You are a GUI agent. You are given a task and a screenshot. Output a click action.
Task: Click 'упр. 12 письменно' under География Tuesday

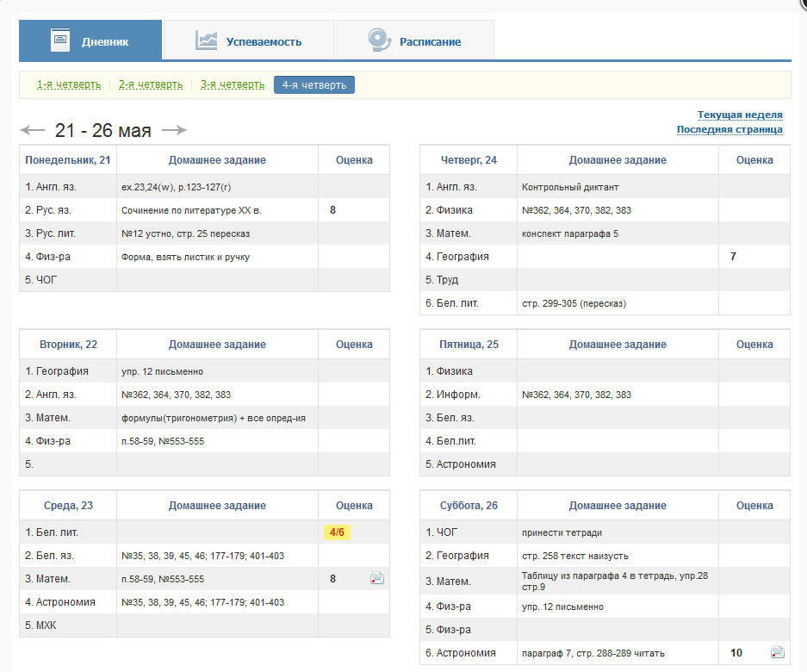162,371
